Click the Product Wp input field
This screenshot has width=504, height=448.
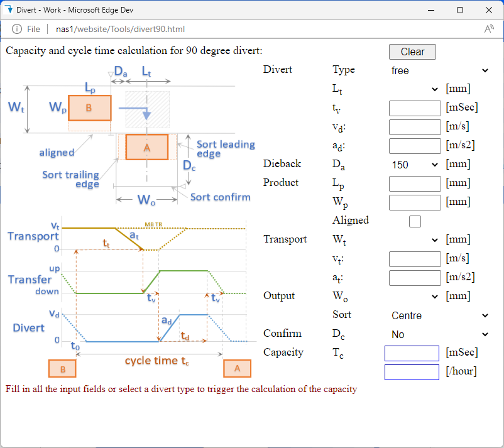pos(415,202)
